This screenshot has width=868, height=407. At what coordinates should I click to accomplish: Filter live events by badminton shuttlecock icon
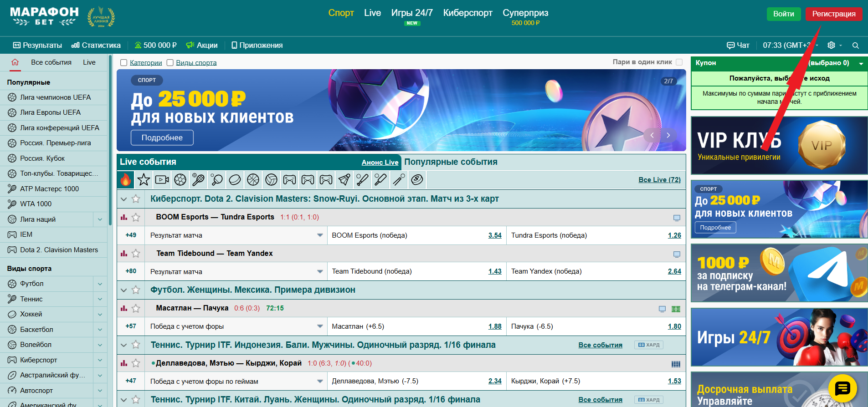click(344, 180)
